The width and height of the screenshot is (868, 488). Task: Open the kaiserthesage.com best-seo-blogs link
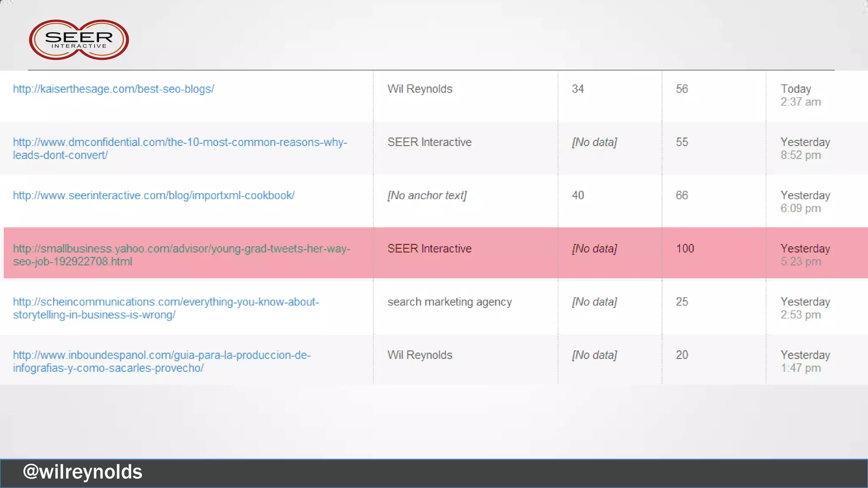[113, 89]
